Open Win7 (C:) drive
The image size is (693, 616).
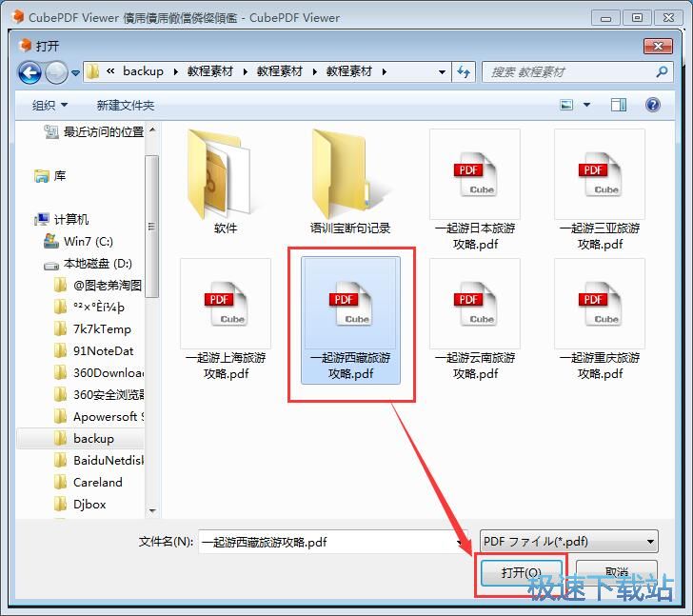point(79,241)
